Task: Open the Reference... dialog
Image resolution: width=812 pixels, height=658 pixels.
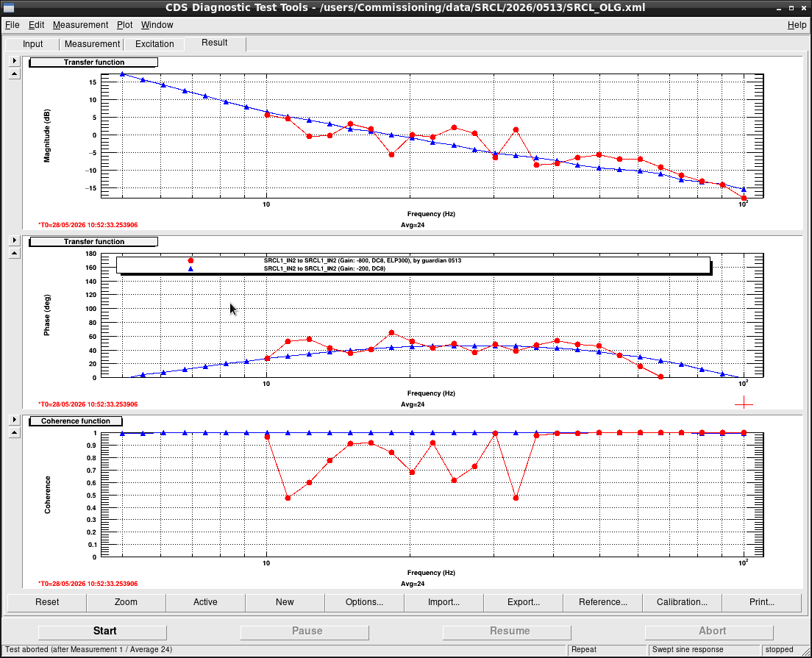Action: [603, 602]
